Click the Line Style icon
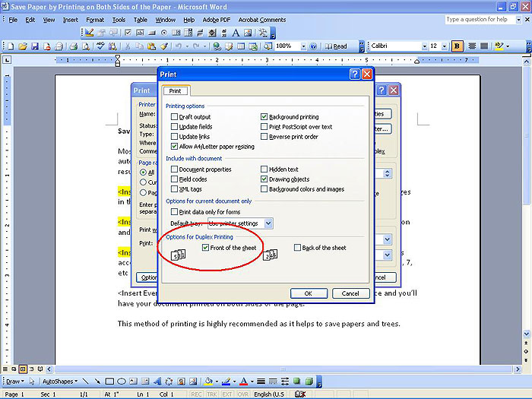The width and height of the screenshot is (532, 399). [261, 382]
